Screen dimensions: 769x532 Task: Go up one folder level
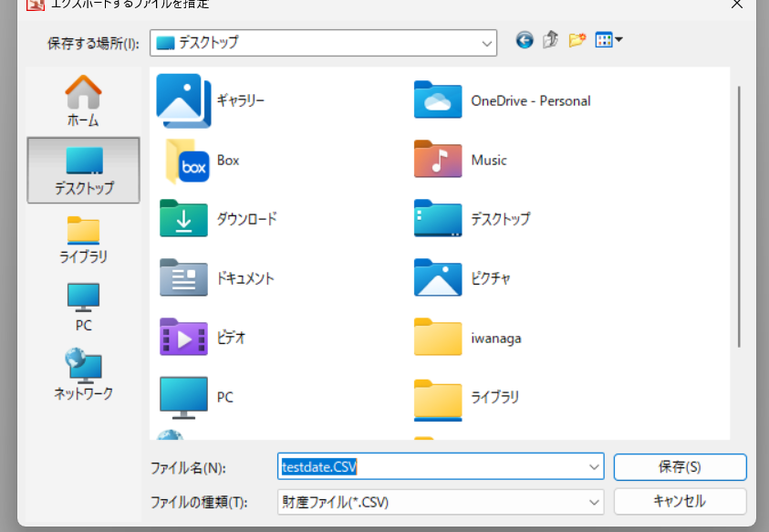click(548, 40)
